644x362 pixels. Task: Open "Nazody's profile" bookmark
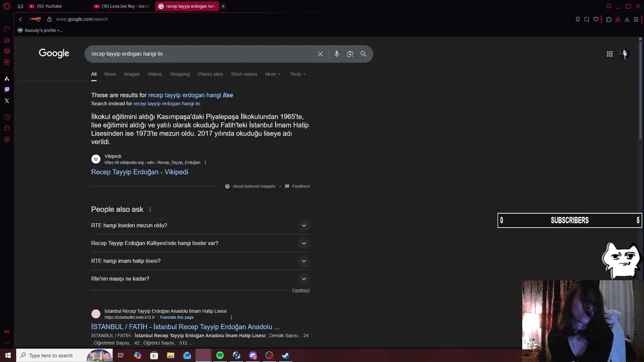click(x=40, y=30)
